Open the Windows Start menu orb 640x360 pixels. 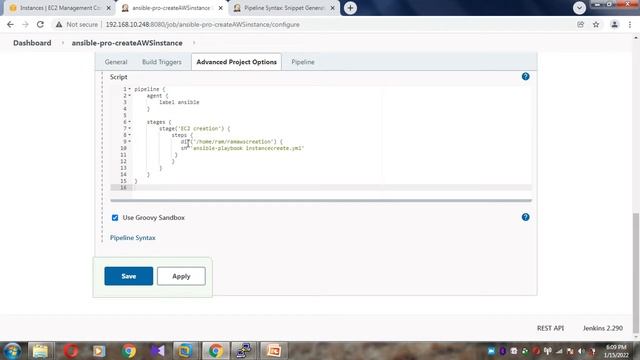tap(12, 351)
